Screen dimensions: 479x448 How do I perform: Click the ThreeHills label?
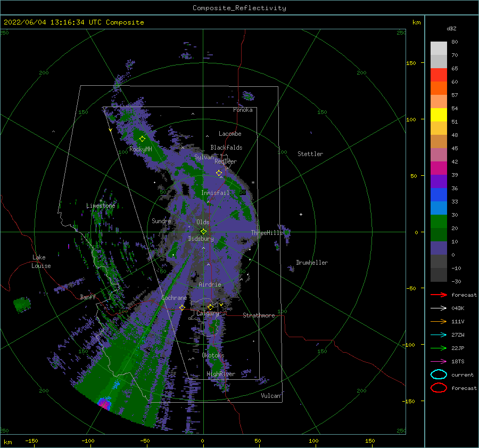coord(267,233)
